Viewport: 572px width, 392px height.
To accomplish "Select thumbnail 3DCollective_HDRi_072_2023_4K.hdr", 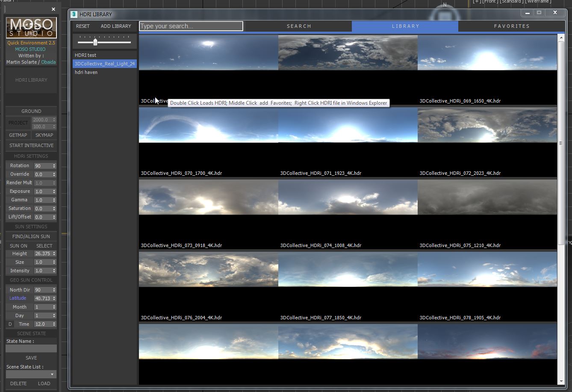I will 487,142.
